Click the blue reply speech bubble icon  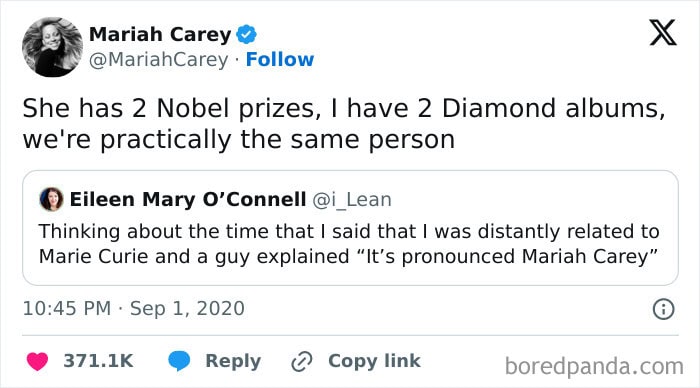(x=179, y=361)
